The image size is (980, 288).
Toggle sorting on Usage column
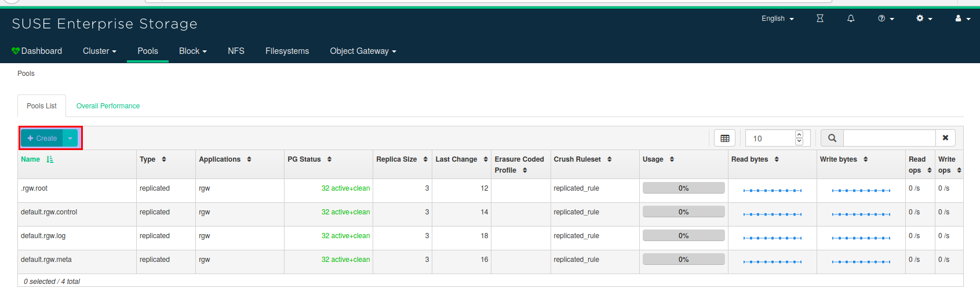coord(658,159)
